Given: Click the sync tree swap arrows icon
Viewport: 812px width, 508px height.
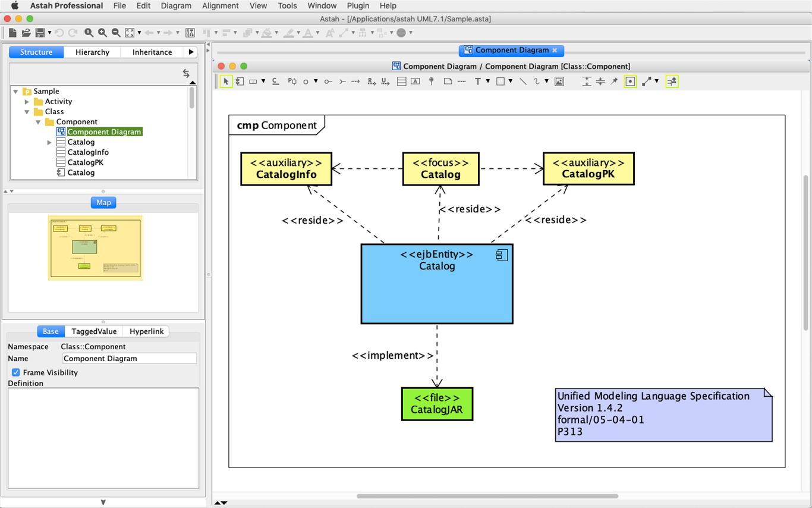Looking at the screenshot, I should [186, 73].
